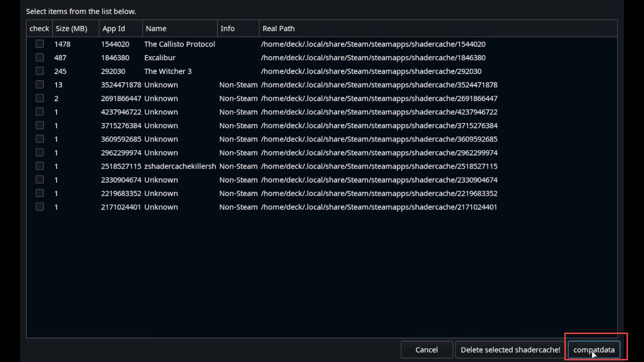Select the checkbox for app 2171024401
Image resolution: width=644 pixels, height=362 pixels.
pyautogui.click(x=40, y=207)
